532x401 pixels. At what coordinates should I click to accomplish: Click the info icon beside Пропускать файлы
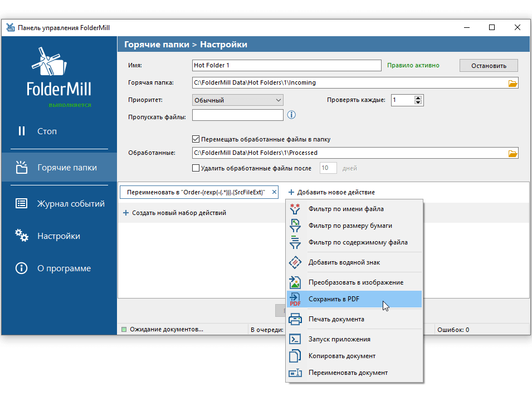pos(291,115)
